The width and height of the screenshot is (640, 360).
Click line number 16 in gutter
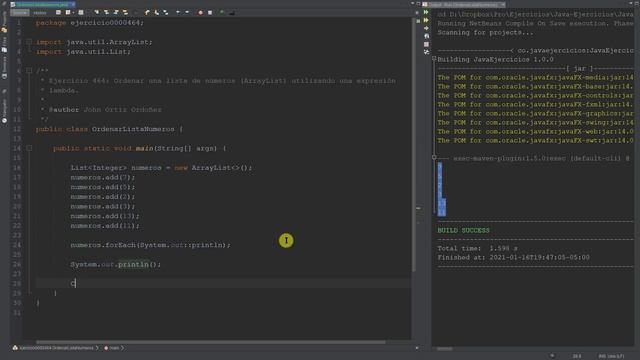click(17, 168)
